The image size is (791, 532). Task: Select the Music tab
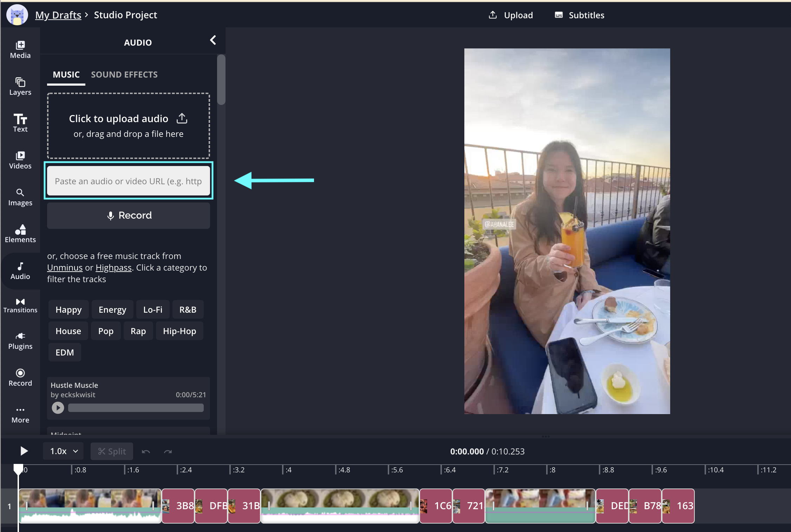pyautogui.click(x=66, y=74)
